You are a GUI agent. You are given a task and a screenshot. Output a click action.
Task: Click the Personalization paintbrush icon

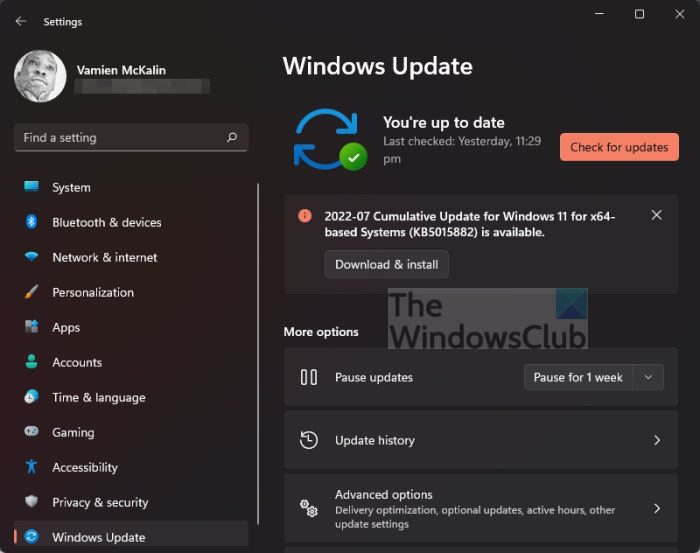31,292
